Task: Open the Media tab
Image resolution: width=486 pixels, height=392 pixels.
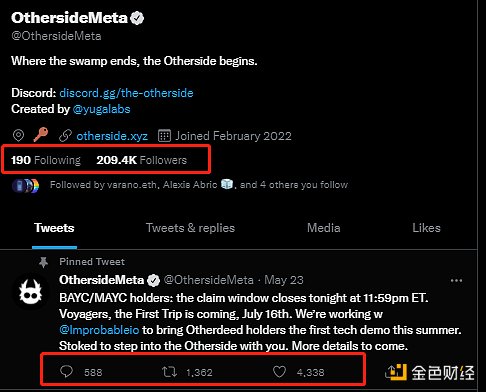Action: (x=324, y=228)
